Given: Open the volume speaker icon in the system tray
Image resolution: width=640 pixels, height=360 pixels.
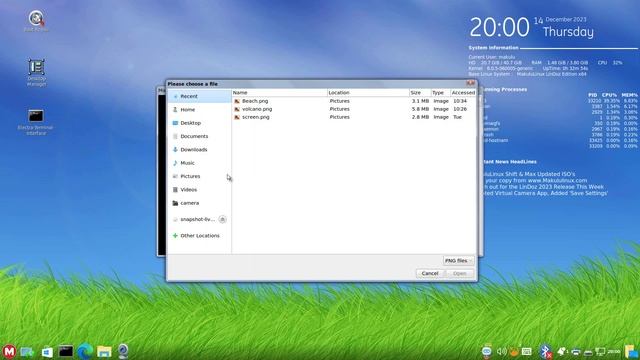Looking at the screenshot, I should coord(502,351).
